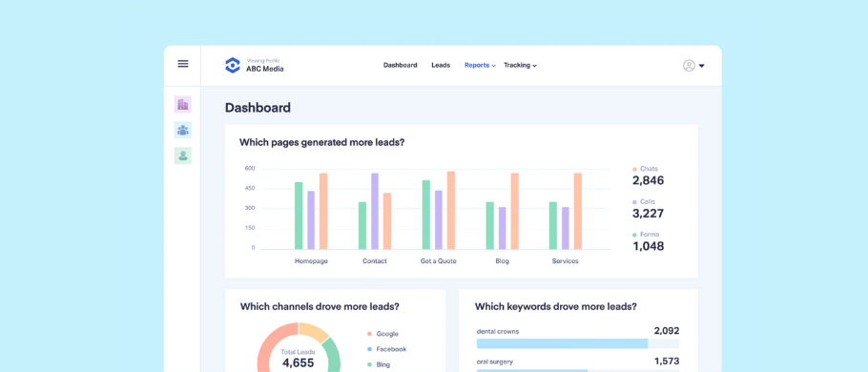This screenshot has width=868, height=372.
Task: Click the dental crowns keyword label
Action: click(x=498, y=332)
